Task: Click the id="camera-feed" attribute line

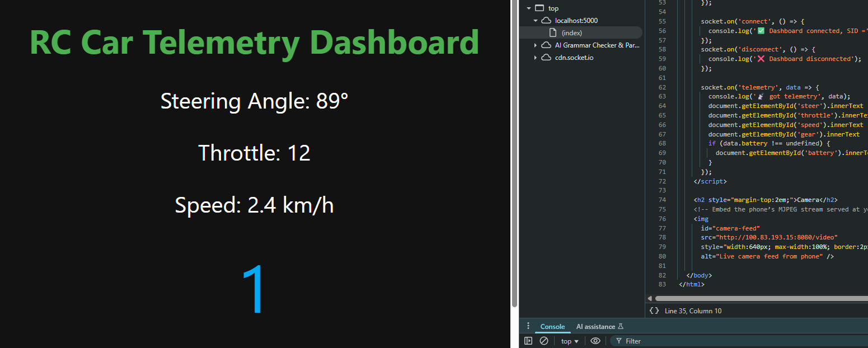Action: click(730, 228)
